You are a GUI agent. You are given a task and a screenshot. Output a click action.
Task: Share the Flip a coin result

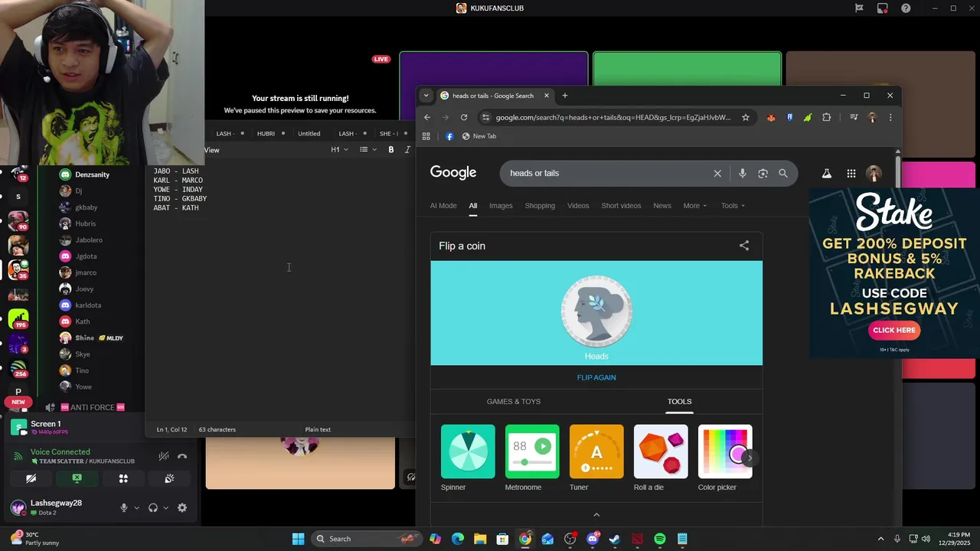[744, 246]
